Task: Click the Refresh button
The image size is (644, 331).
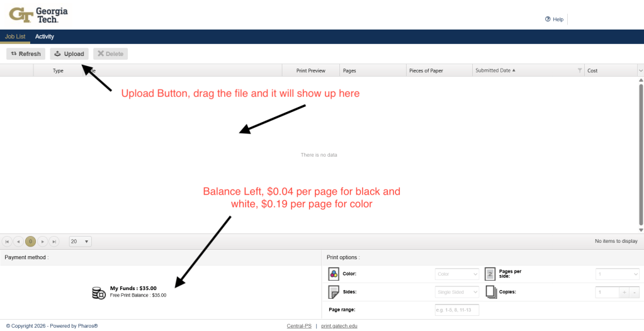Action: coord(26,53)
